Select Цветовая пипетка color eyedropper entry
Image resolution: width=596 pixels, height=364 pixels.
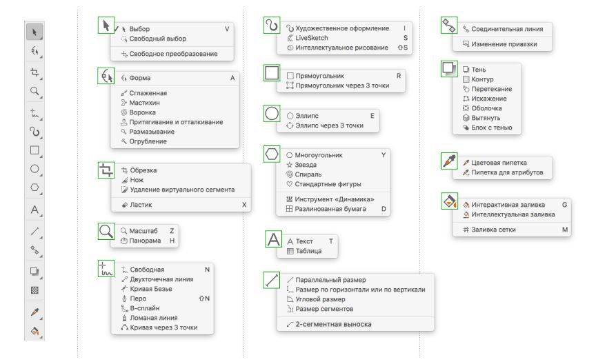(498, 162)
